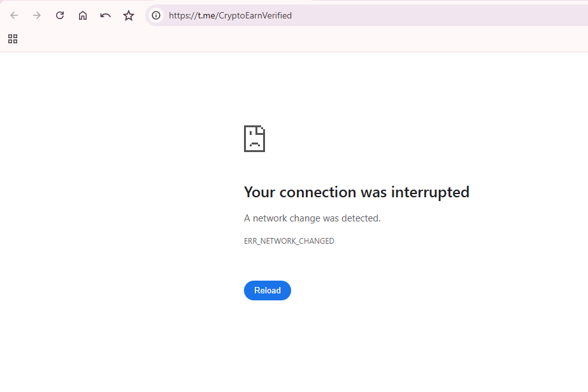Click 'A network change was detected.' message
588x392 pixels.
tap(312, 218)
